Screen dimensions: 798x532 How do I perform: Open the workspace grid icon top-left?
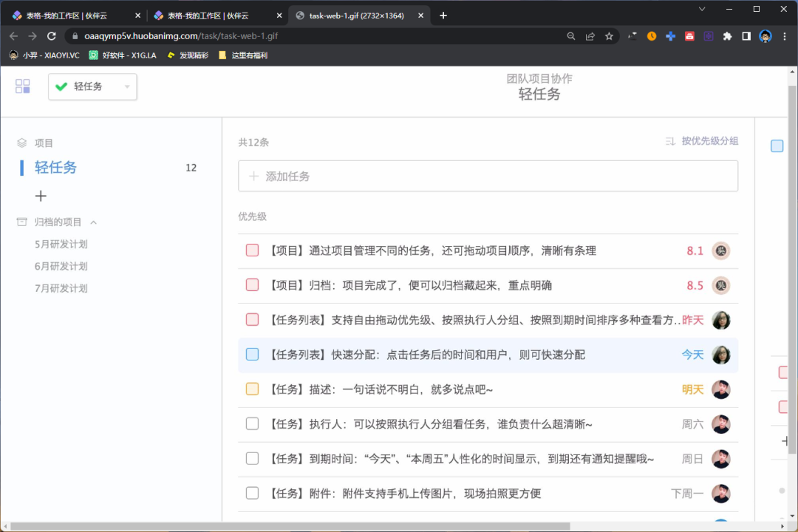pos(22,86)
